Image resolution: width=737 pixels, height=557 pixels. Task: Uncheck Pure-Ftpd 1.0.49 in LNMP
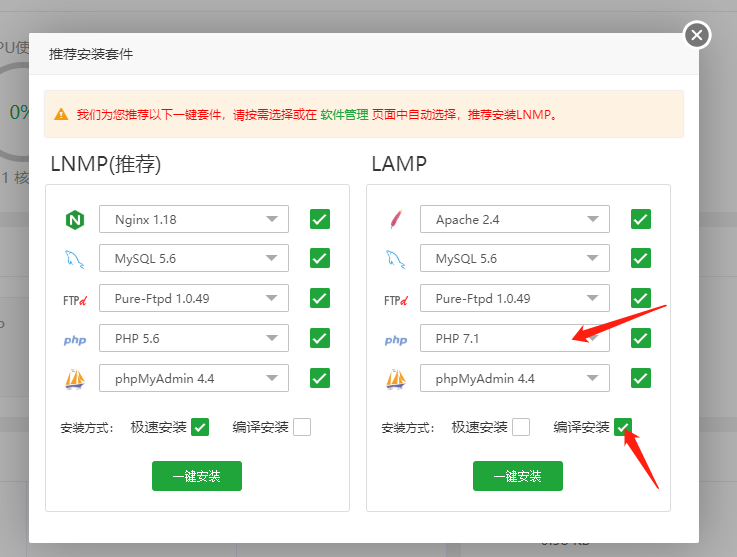(320, 298)
